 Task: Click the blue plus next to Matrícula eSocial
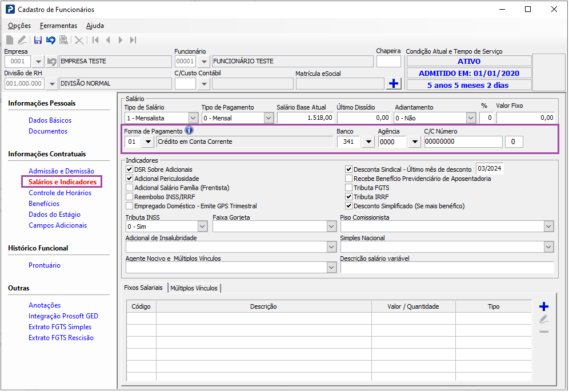click(x=394, y=84)
